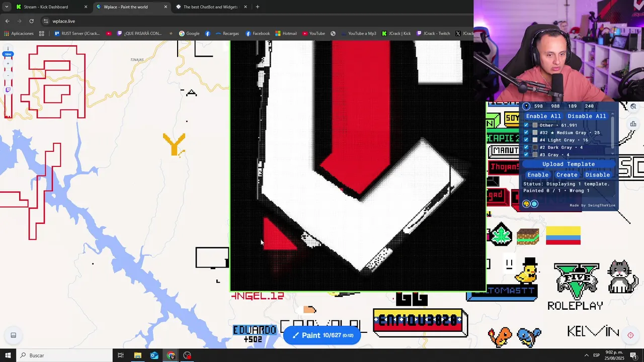This screenshot has width=644, height=362.
Task: Open Outlook from the taskbar
Action: click(x=154, y=355)
